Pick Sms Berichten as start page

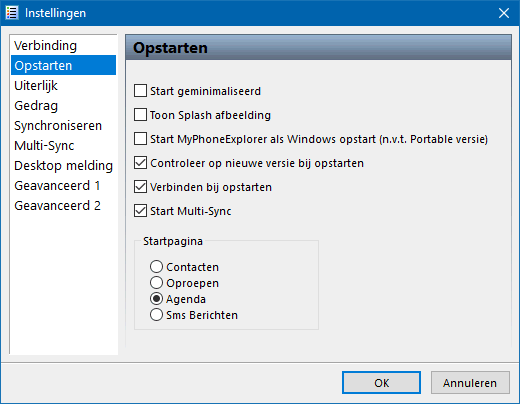[156, 315]
